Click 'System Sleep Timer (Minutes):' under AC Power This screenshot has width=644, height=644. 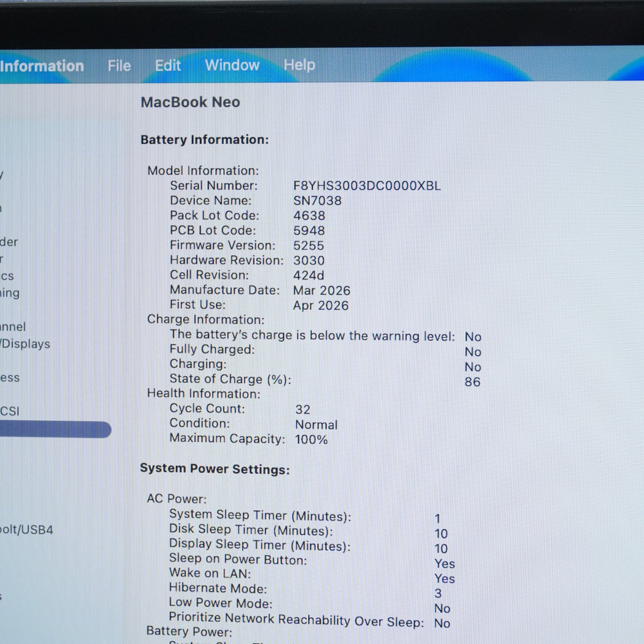tap(260, 515)
